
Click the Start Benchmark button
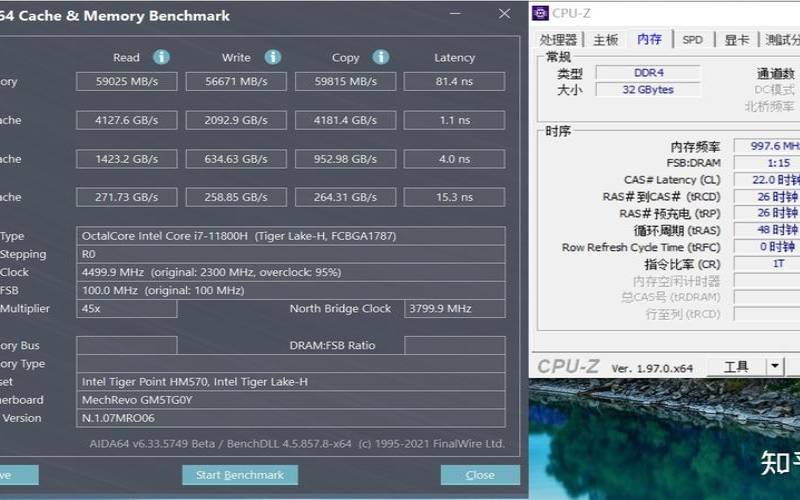240,475
